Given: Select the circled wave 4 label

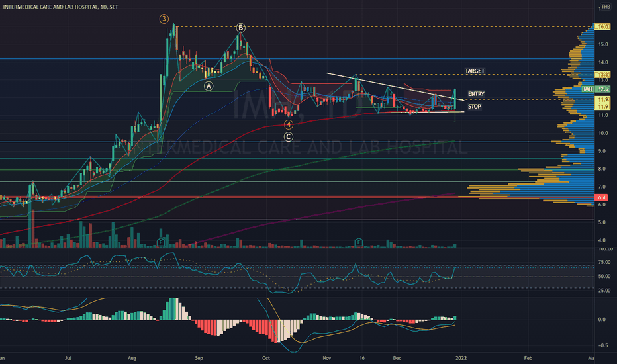Looking at the screenshot, I should (x=289, y=124).
